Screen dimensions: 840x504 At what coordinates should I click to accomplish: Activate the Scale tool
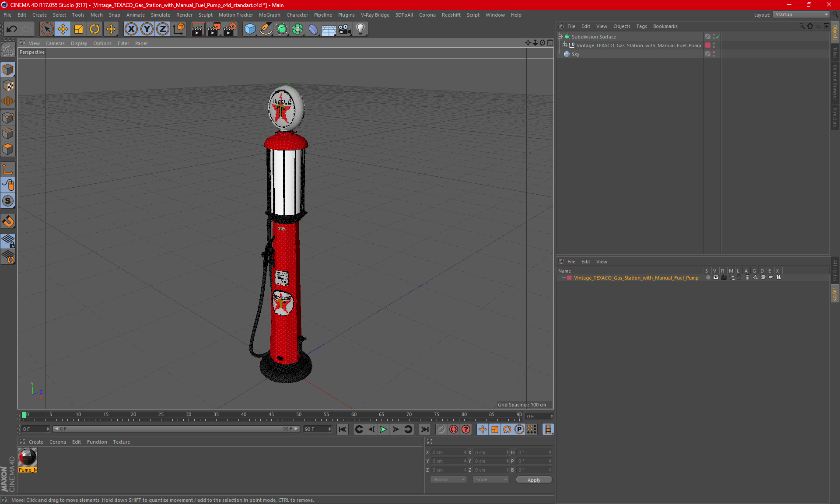coord(79,29)
